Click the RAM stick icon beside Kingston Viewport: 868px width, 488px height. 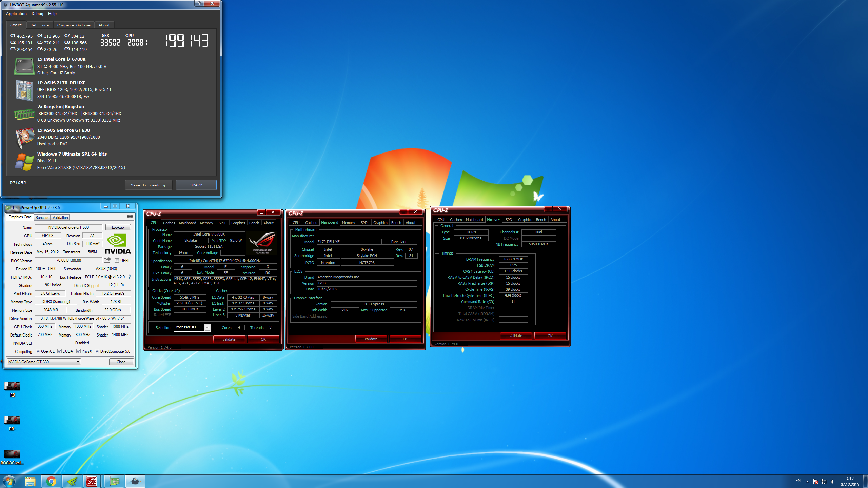click(24, 114)
